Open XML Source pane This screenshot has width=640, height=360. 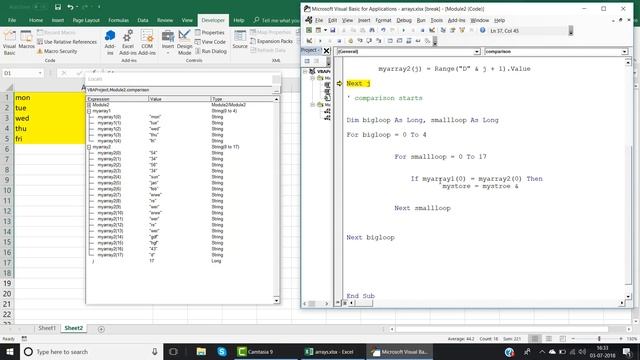pyautogui.click(x=240, y=40)
